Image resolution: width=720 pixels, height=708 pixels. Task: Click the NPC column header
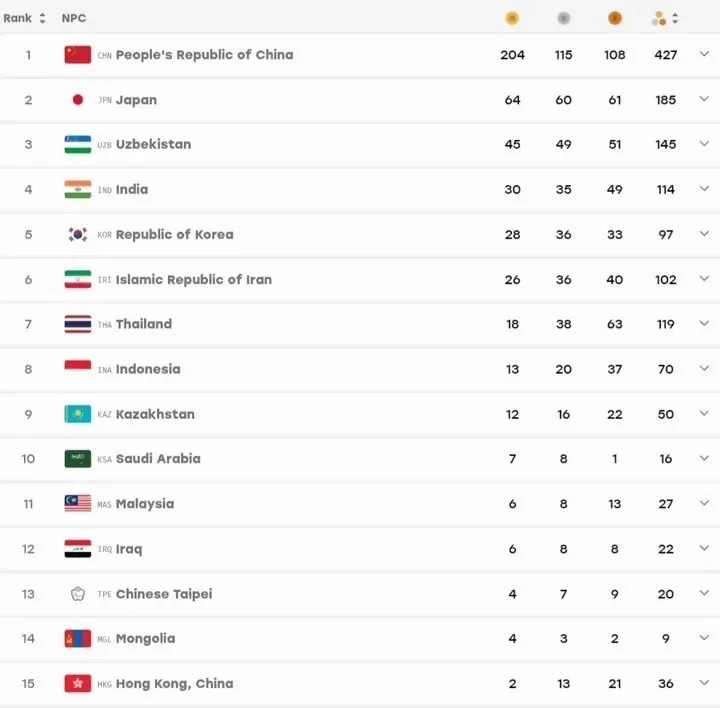pos(74,18)
